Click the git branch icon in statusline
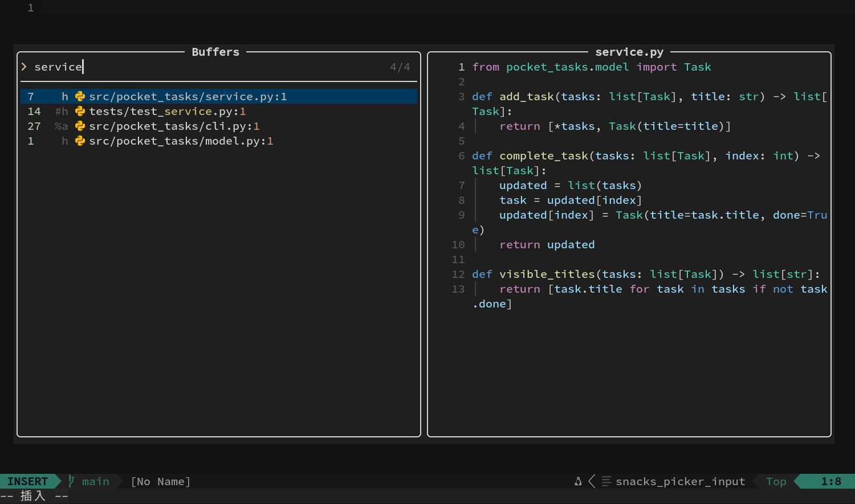Image resolution: width=855 pixels, height=504 pixels. [x=71, y=481]
